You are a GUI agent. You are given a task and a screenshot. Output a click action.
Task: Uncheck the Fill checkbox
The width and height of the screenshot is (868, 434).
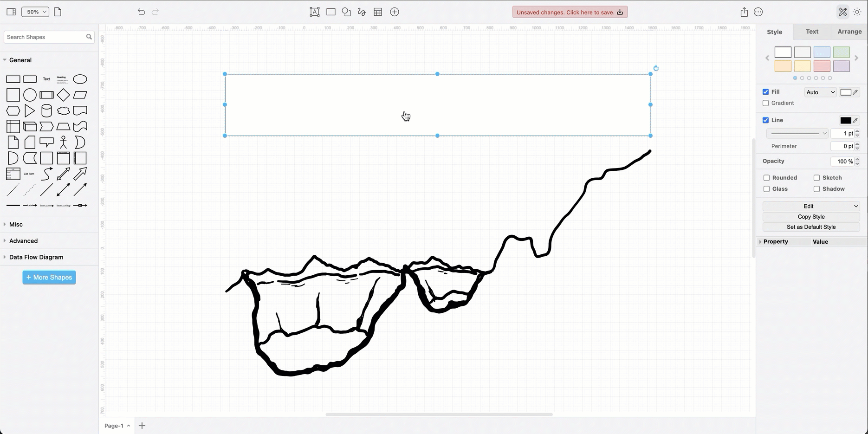click(x=765, y=91)
